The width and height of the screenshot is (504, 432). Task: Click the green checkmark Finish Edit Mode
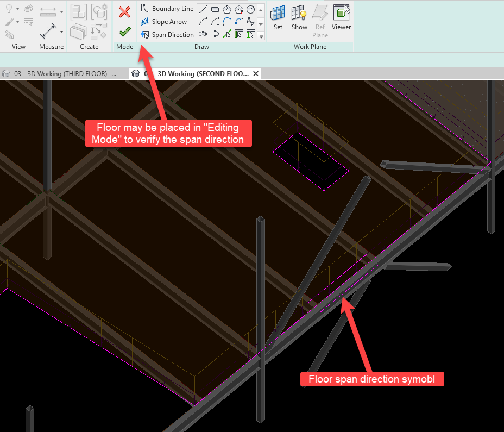(124, 32)
